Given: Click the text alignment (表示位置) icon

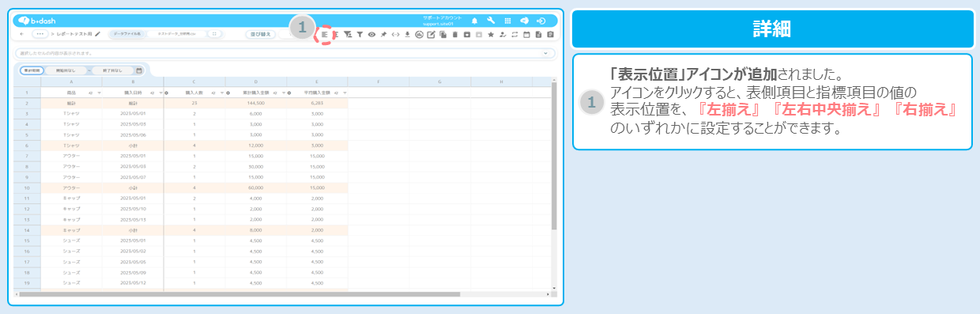Looking at the screenshot, I should pos(324,35).
